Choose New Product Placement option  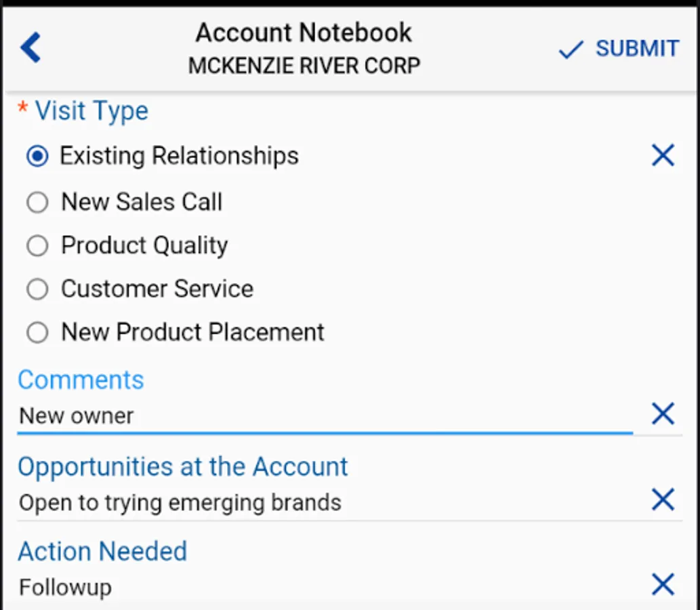coord(37,333)
